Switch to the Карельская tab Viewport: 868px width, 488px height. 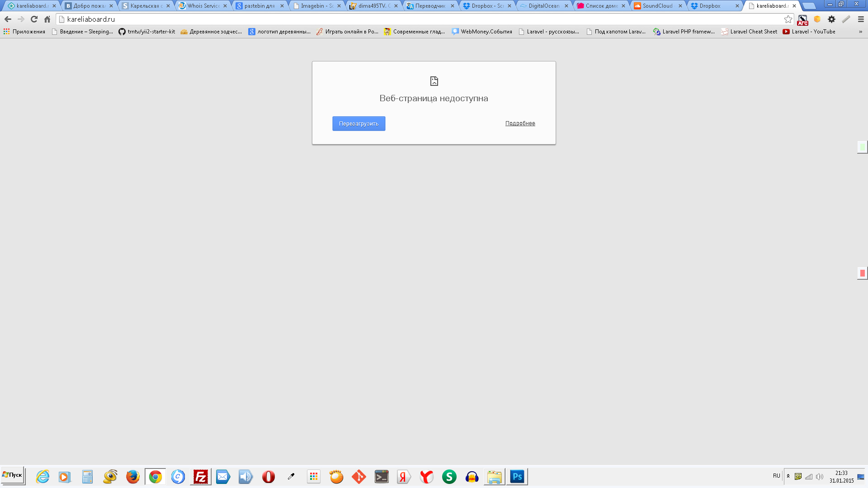click(146, 6)
